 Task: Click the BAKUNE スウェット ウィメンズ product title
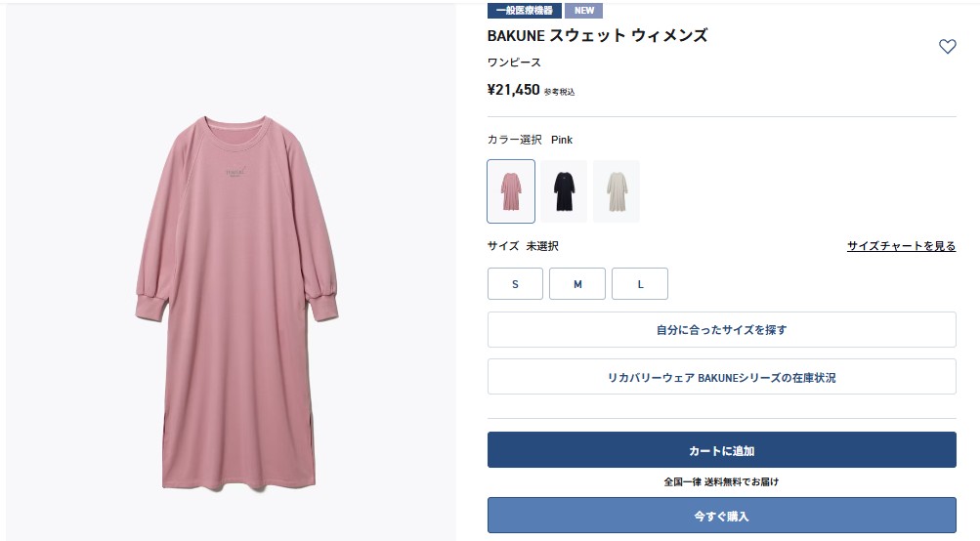click(x=597, y=36)
